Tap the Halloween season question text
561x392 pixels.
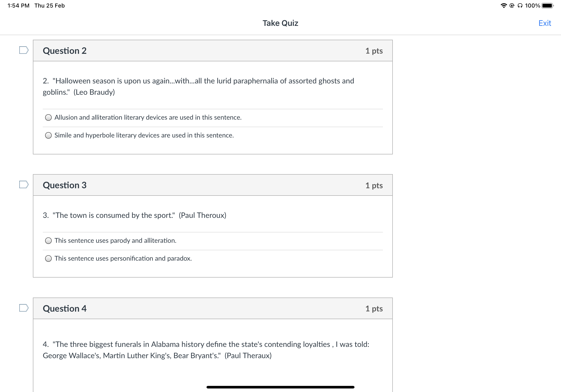pyautogui.click(x=198, y=86)
